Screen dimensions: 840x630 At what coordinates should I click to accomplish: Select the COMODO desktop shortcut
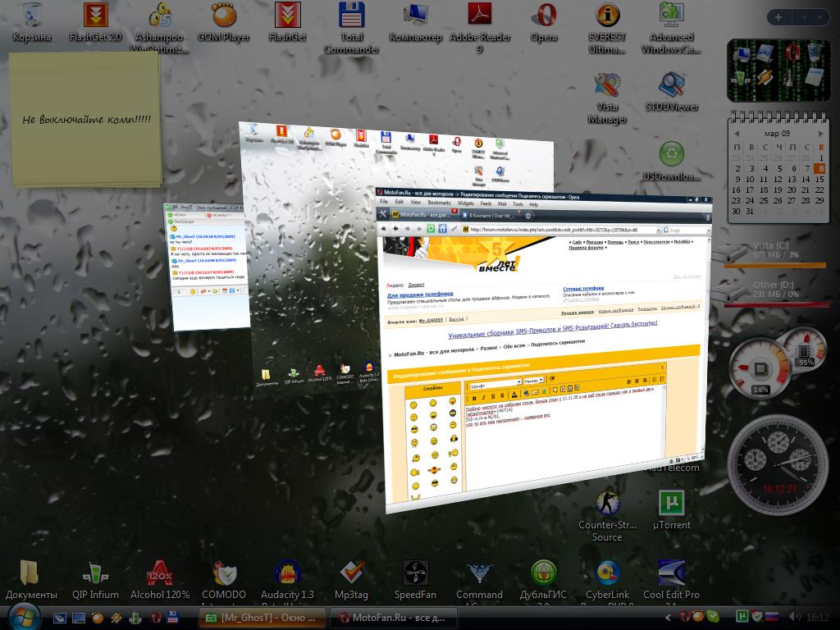(x=224, y=582)
